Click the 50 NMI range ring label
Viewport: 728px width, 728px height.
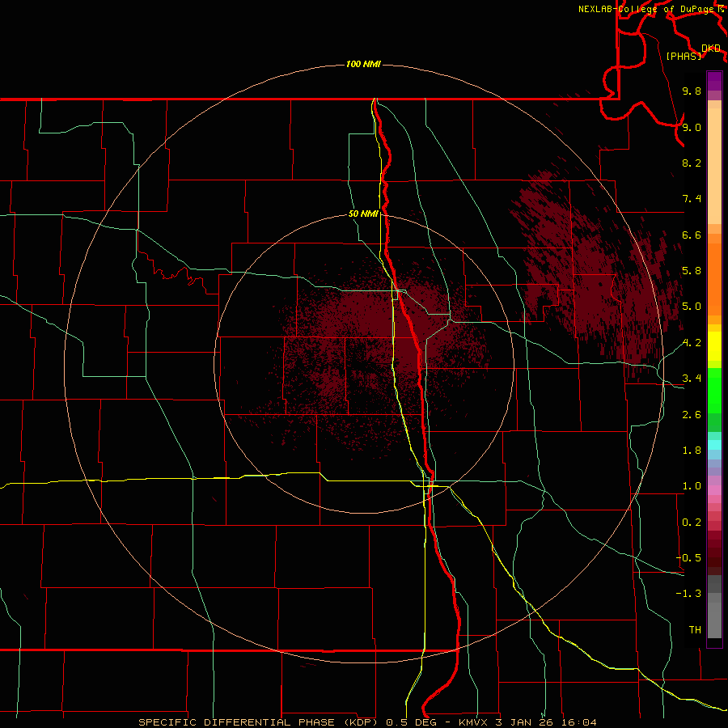tap(363, 214)
